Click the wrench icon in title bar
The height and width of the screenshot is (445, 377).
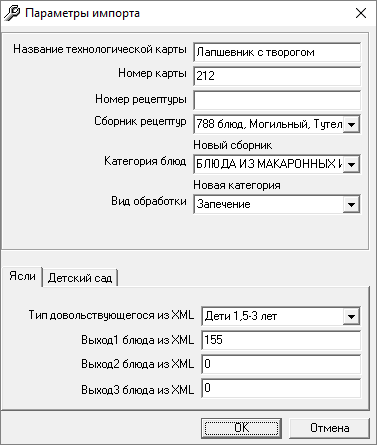[12, 13]
